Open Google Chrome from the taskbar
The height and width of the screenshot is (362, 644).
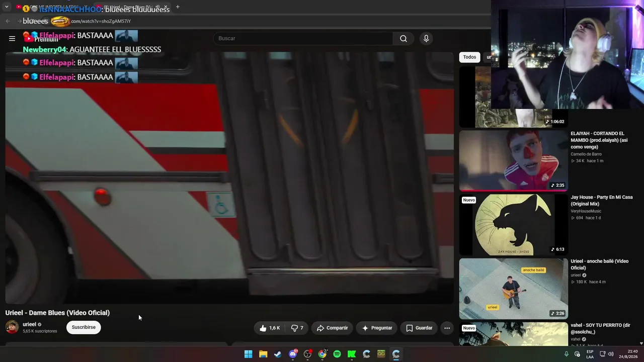pos(323,354)
